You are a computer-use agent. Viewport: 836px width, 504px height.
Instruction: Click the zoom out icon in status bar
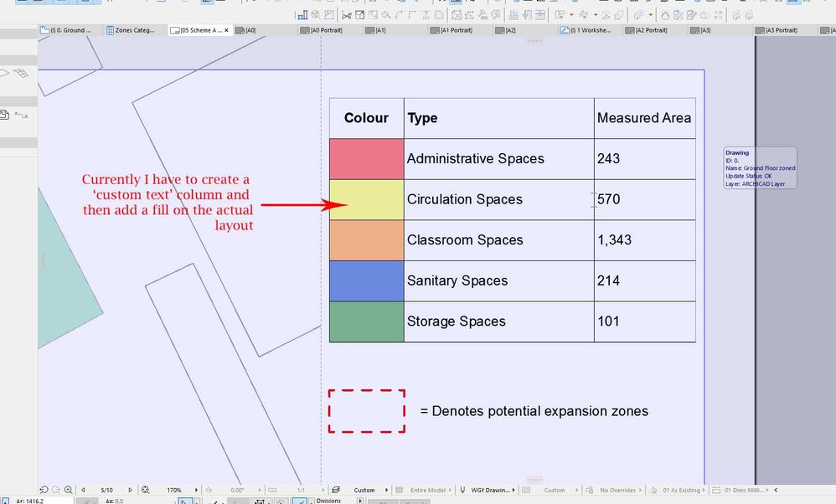point(56,490)
